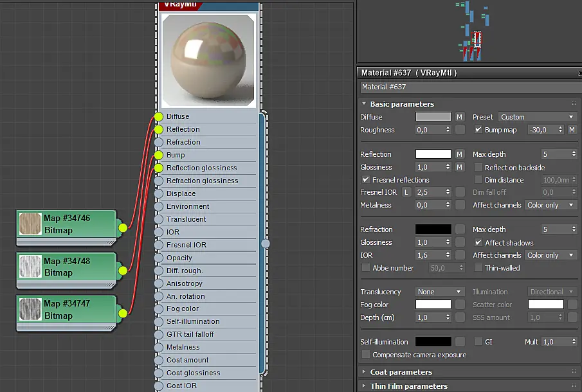Open the Diffuse map button M
Image resolution: width=582 pixels, height=392 pixels.
point(459,117)
